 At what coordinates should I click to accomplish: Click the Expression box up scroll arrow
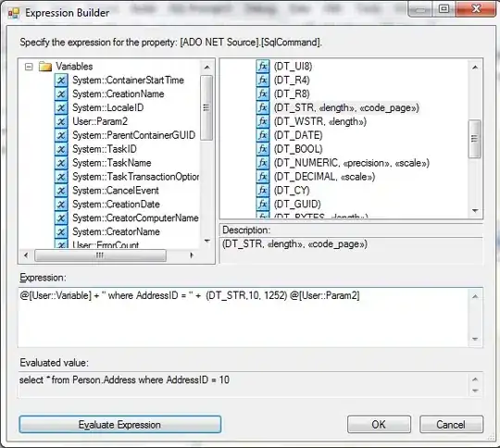(475, 296)
